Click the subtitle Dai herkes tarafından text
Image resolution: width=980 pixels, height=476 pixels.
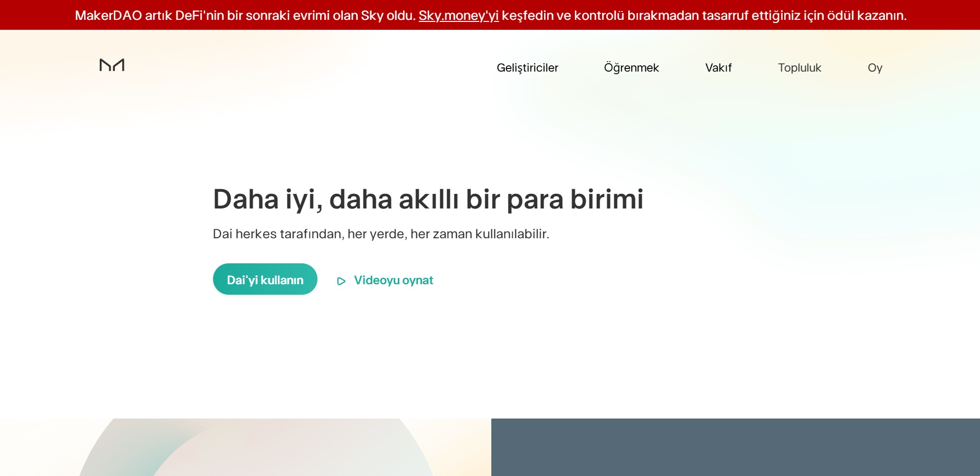click(x=381, y=234)
